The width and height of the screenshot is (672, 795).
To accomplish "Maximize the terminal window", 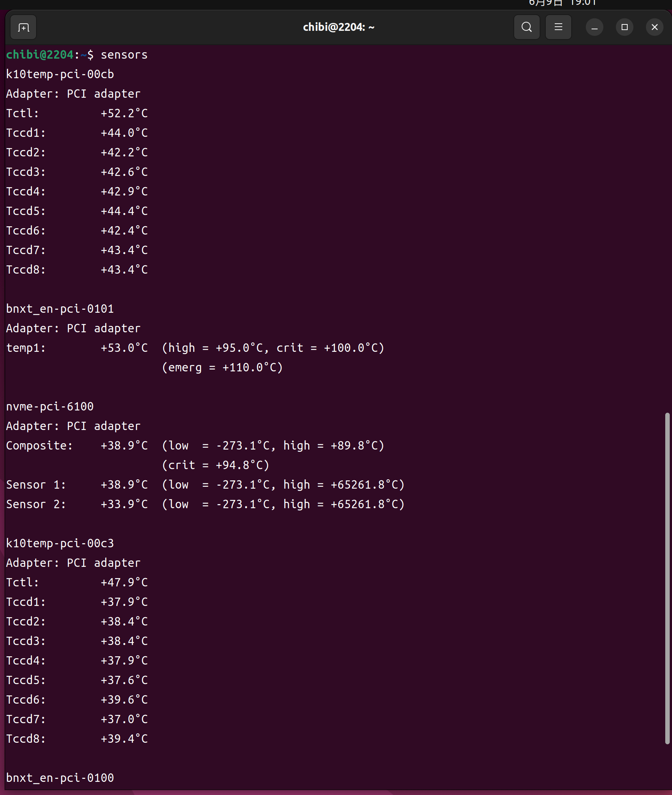I will 624,27.
